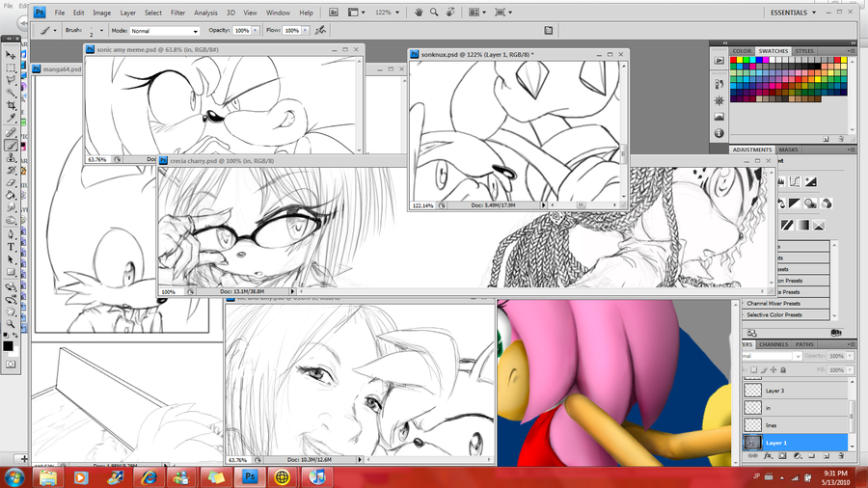Viewport: 868px width, 488px height.
Task: Delete layer using Layers panel trash icon
Action: (x=841, y=456)
